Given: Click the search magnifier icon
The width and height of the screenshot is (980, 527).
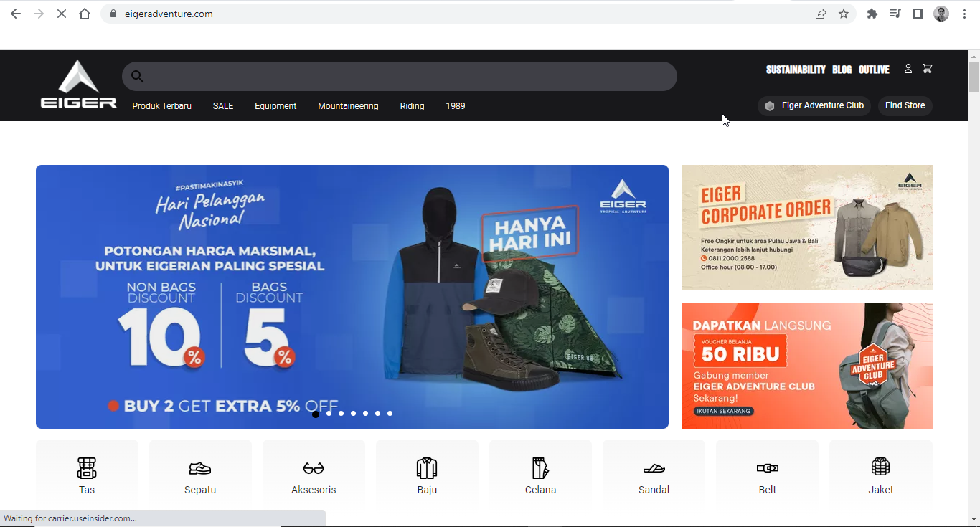Looking at the screenshot, I should [x=138, y=76].
